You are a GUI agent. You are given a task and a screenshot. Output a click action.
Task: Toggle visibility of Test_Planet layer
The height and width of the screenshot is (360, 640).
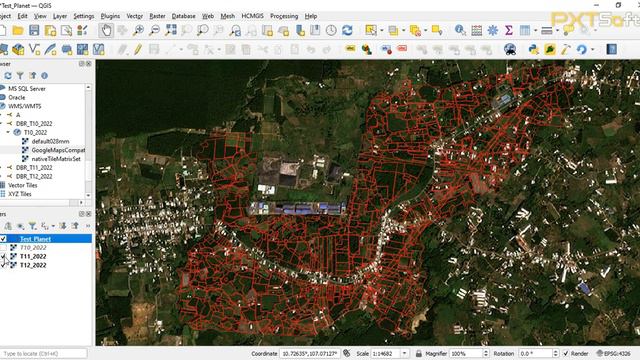(x=3, y=239)
